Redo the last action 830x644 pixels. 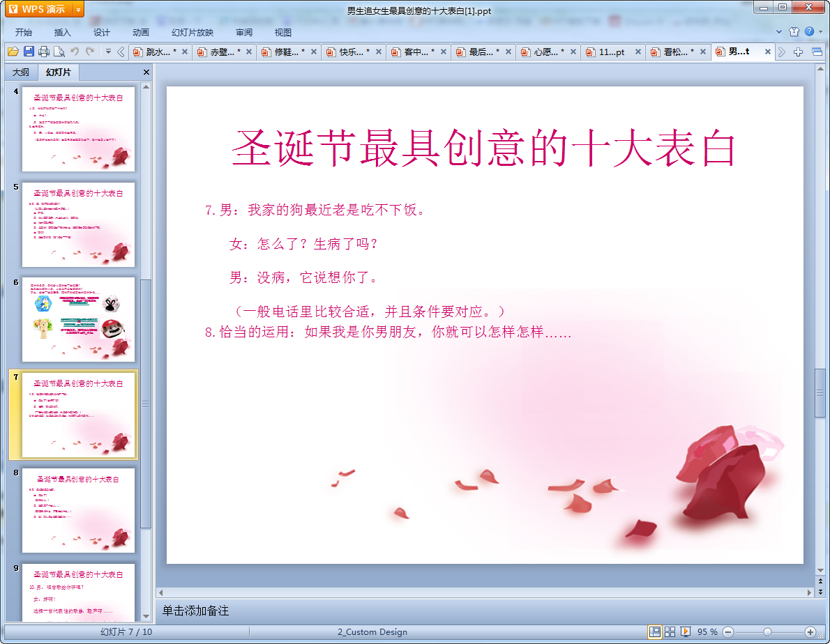click(90, 52)
